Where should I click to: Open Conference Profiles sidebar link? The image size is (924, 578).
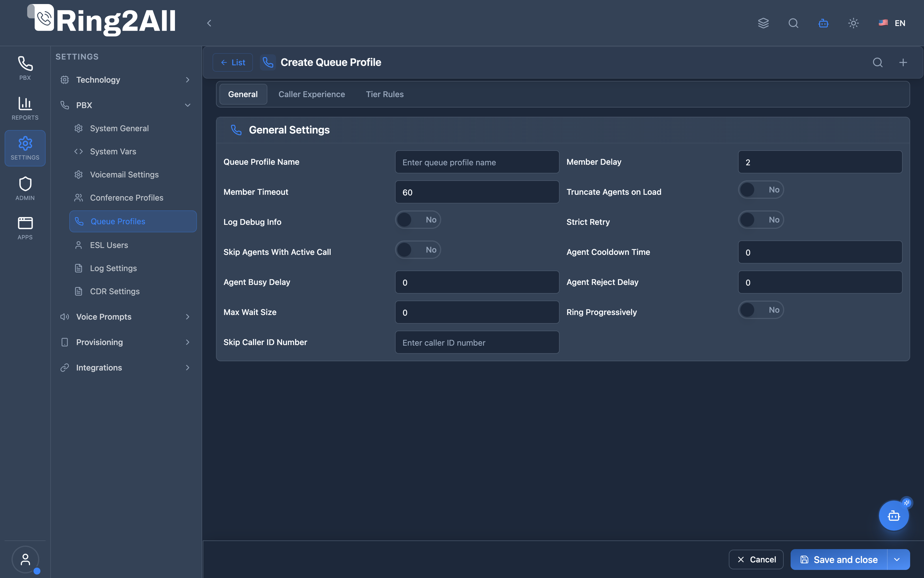133,198
